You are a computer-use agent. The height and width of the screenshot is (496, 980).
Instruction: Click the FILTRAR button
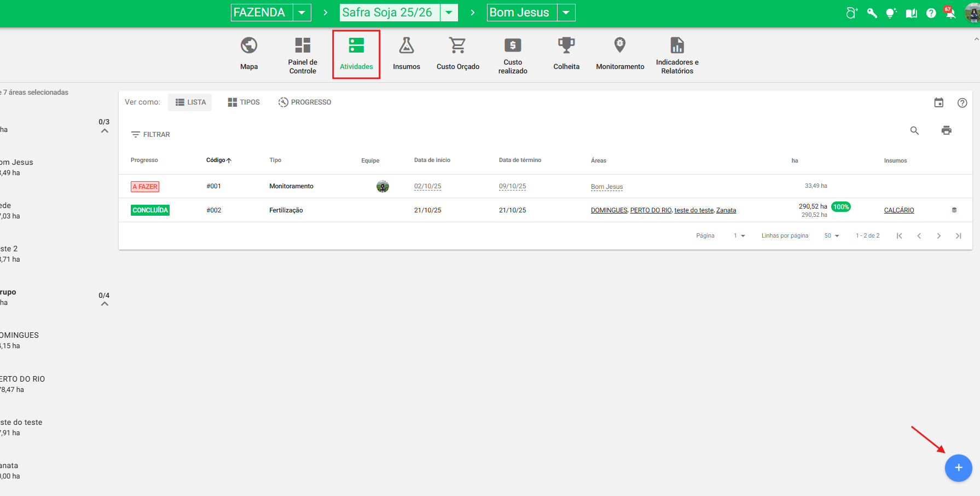click(150, 135)
